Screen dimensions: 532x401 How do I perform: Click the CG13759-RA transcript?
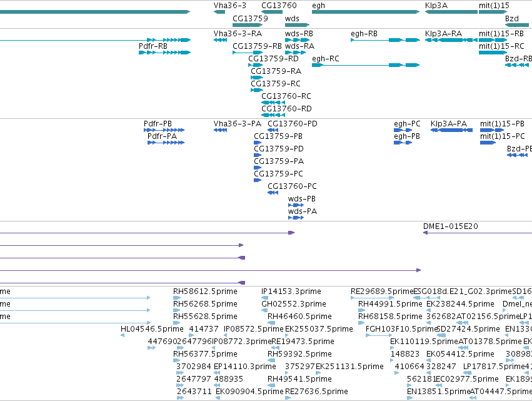coord(257,78)
